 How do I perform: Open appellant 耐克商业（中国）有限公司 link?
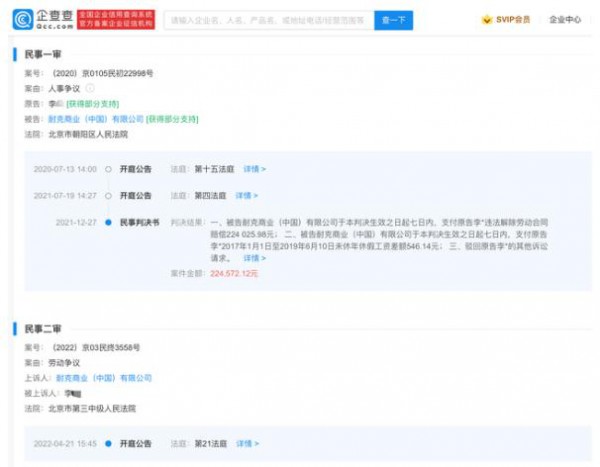coord(104,378)
